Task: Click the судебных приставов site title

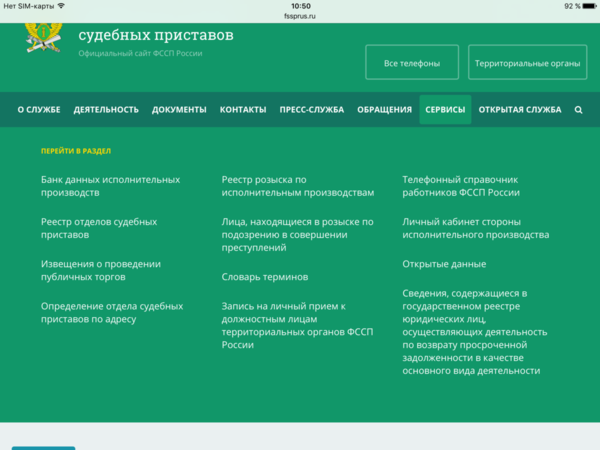Action: point(156,35)
